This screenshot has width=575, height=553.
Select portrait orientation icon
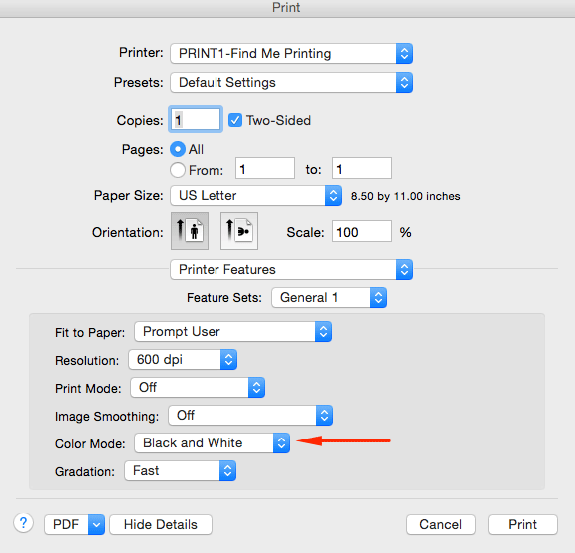[190, 231]
